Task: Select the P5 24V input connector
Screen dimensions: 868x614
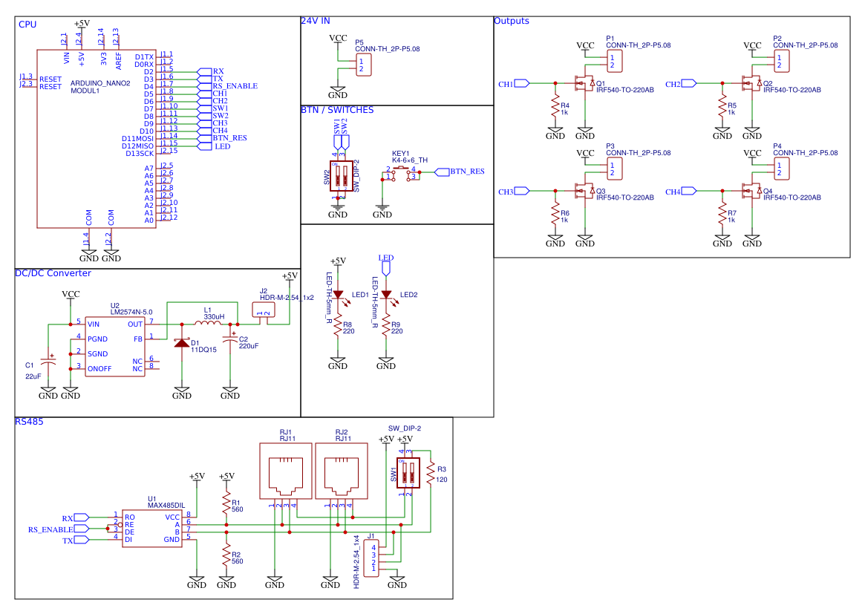Action: click(x=363, y=65)
